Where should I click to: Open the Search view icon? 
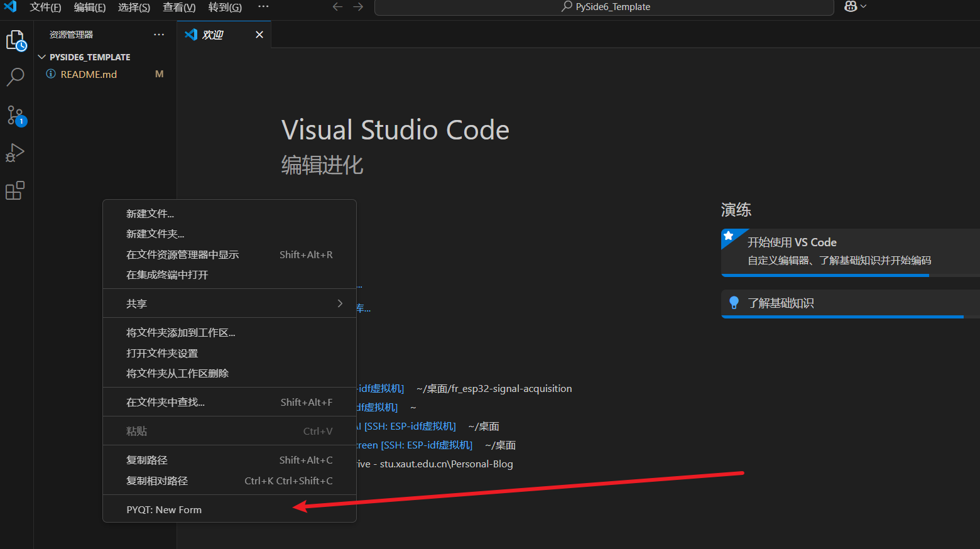16,77
